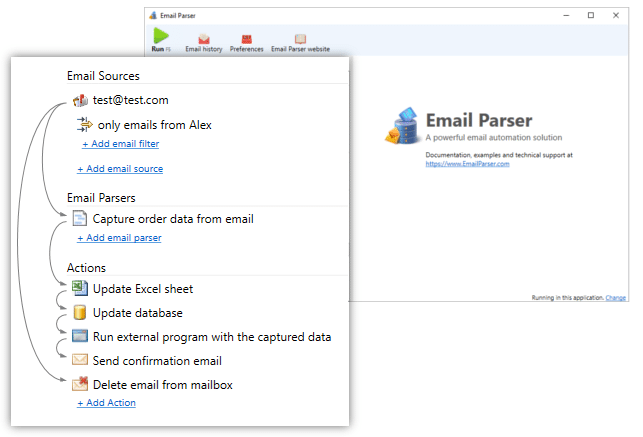Click the powerful email automation solution tagline
Viewport: 643px width, 437px height.
pyautogui.click(x=494, y=138)
